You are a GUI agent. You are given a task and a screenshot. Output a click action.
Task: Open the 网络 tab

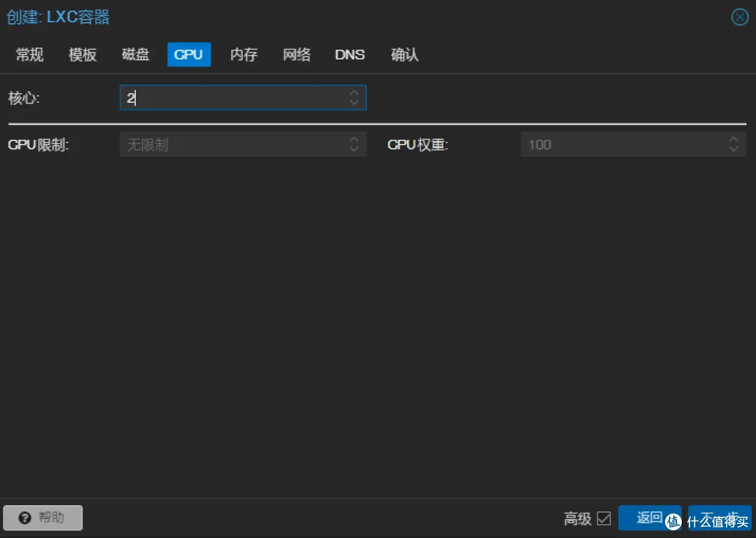pos(297,55)
